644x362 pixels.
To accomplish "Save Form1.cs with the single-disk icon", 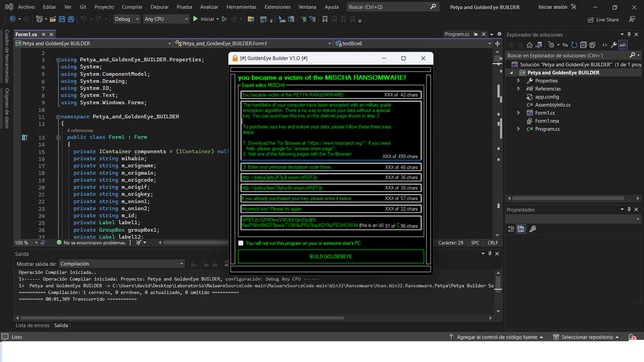I will point(62,19).
